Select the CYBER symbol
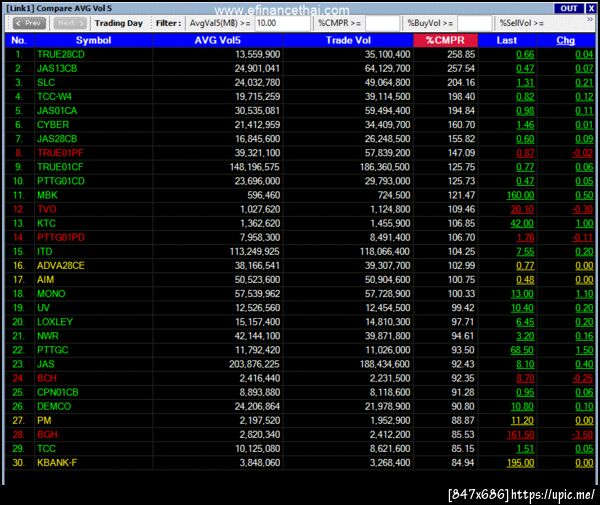This screenshot has width=600, height=505. 53,125
